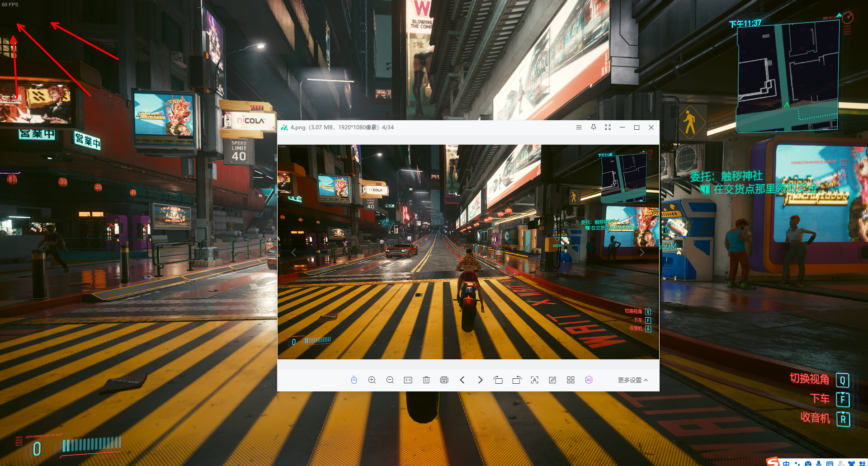Click the quest text 委托：触秽神社 in game
Viewport: 868px width, 466px height.
click(726, 176)
